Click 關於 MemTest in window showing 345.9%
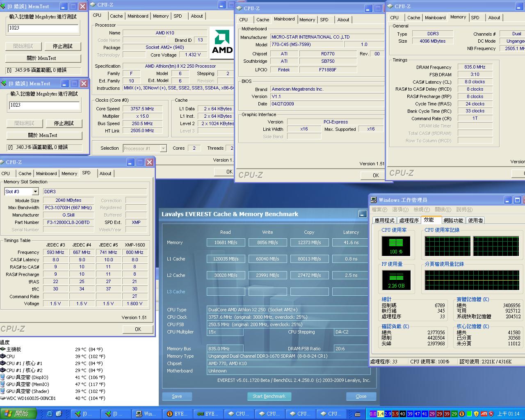This screenshot has width=525, height=420. pos(43,58)
